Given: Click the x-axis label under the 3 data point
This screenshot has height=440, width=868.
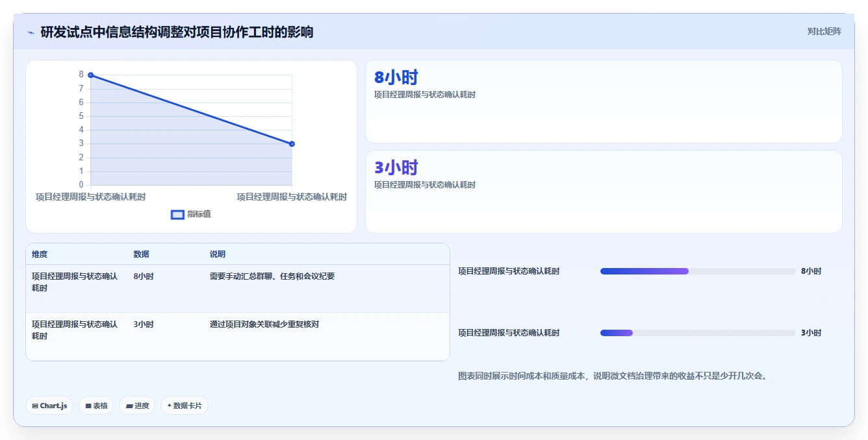Looking at the screenshot, I should tap(292, 197).
